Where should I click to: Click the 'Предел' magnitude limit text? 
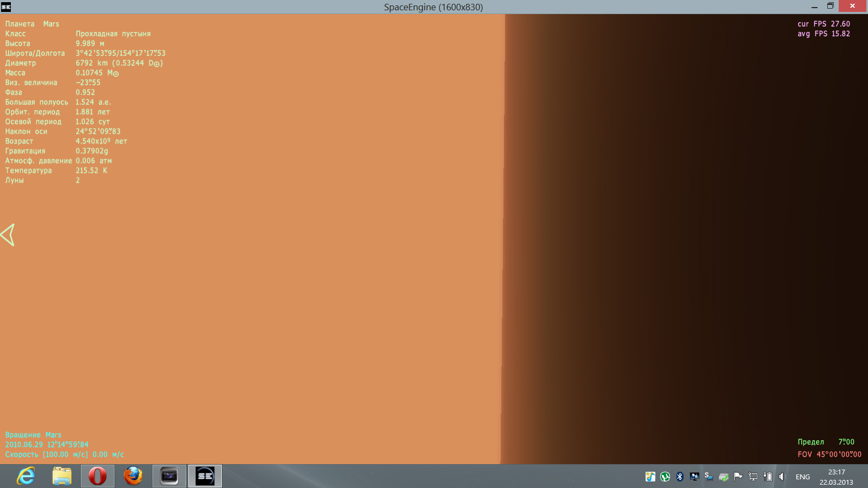810,442
